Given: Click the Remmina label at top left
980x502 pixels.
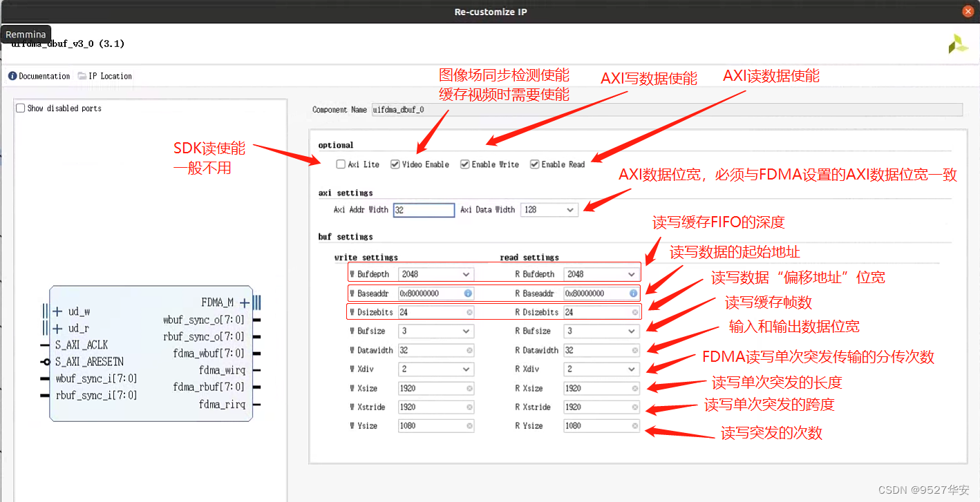Looking at the screenshot, I should coord(26,35).
